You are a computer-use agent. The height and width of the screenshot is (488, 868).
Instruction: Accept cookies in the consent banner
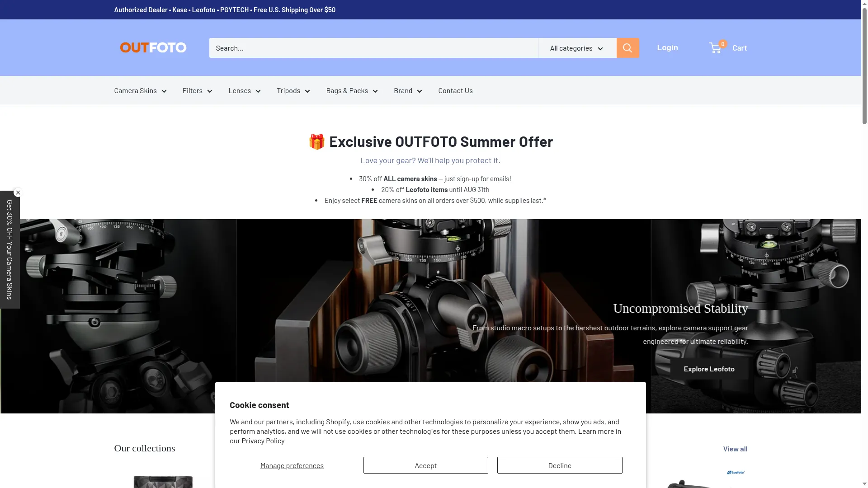[425, 465]
